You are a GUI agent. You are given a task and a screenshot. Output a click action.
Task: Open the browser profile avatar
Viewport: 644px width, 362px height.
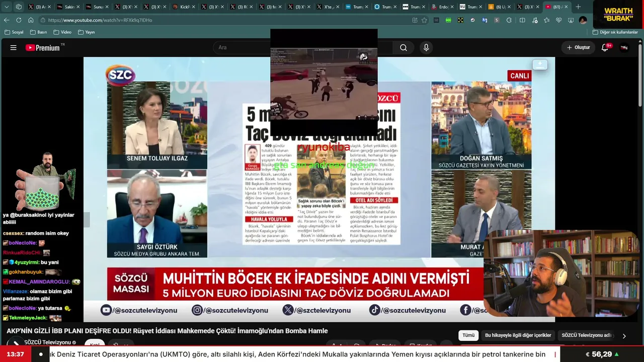pos(583,20)
